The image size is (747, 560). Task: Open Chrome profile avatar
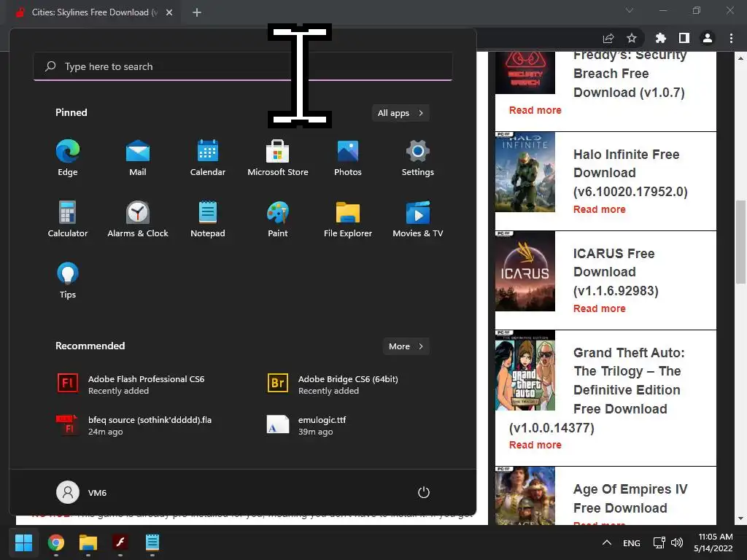click(x=708, y=38)
